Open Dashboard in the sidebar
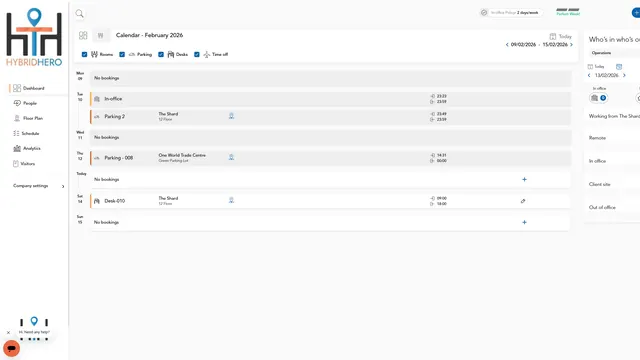The image size is (640, 360). [x=33, y=88]
